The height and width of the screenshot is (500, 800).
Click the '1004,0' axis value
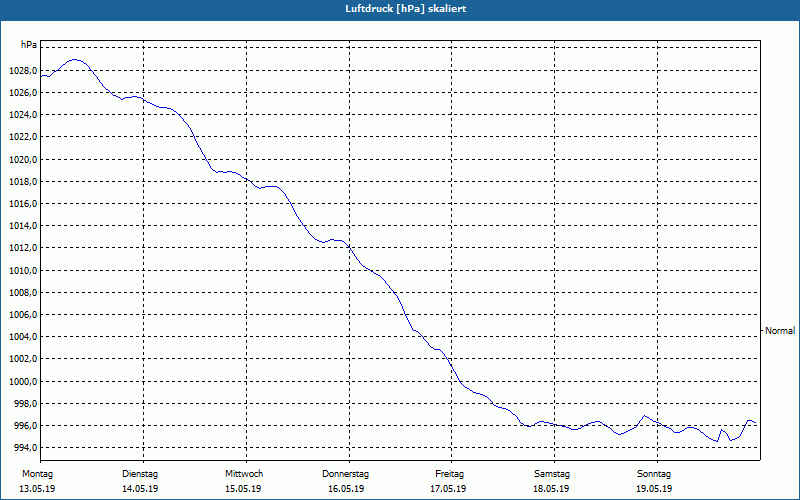pos(23,337)
